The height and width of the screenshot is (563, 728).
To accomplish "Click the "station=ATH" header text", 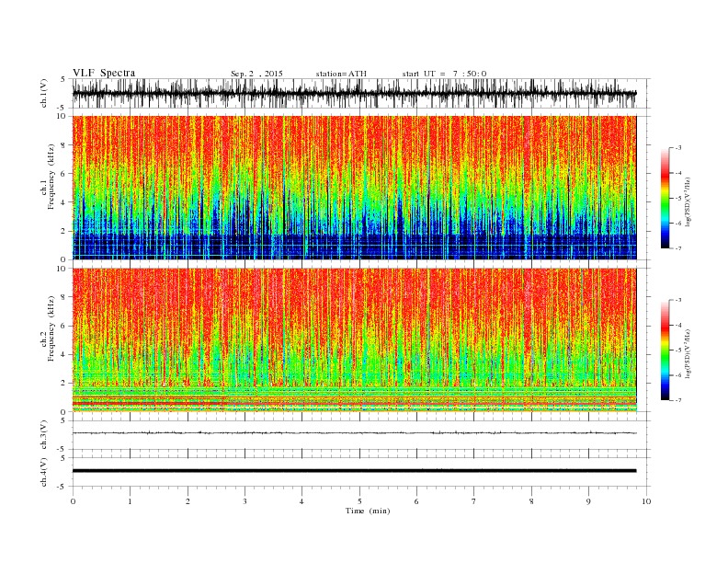I will coord(341,74).
